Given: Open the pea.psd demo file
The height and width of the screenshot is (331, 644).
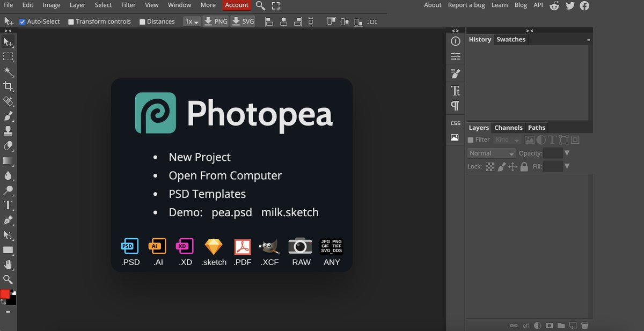Looking at the screenshot, I should click(232, 212).
